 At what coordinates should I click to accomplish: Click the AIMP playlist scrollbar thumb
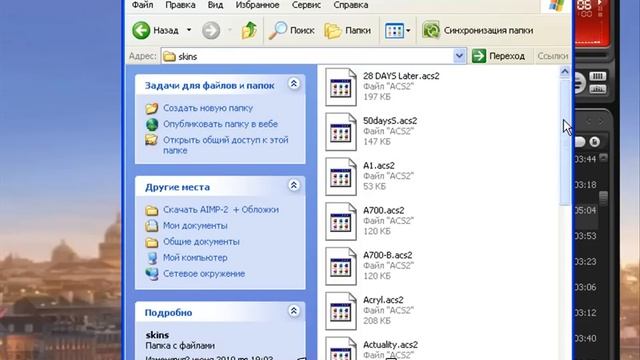(604, 198)
